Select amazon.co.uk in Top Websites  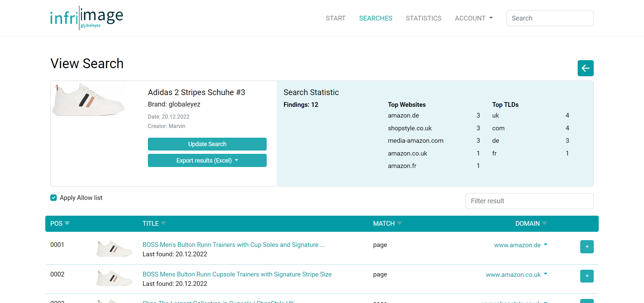[x=408, y=154]
